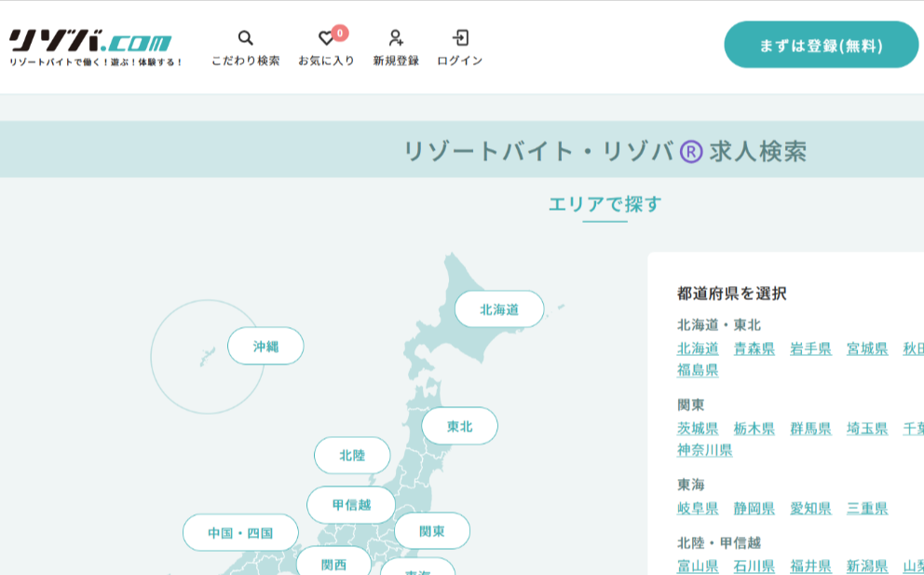Open お気に入り heart icon
924x575 pixels.
(326, 38)
